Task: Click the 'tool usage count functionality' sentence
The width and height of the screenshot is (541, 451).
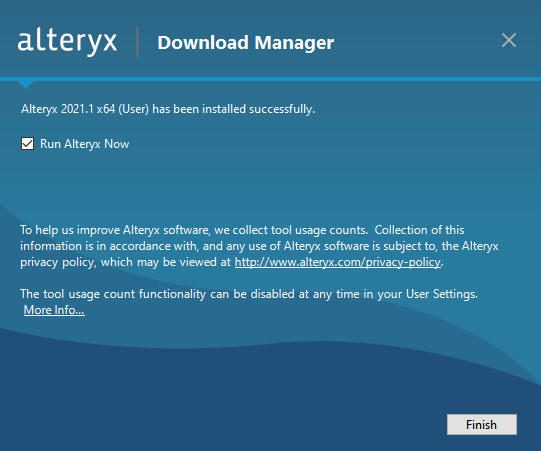Action: 249,294
